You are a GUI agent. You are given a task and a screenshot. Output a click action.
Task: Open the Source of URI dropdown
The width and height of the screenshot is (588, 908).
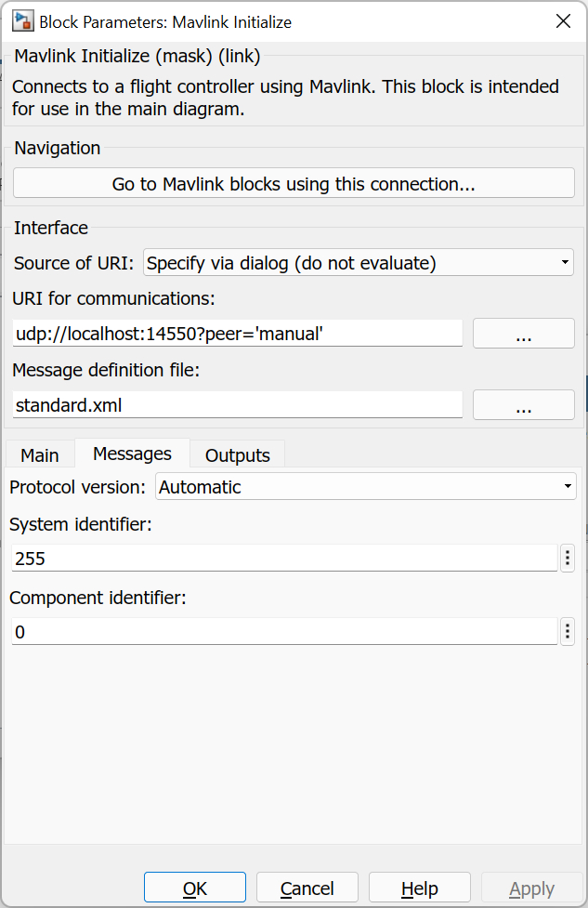358,262
